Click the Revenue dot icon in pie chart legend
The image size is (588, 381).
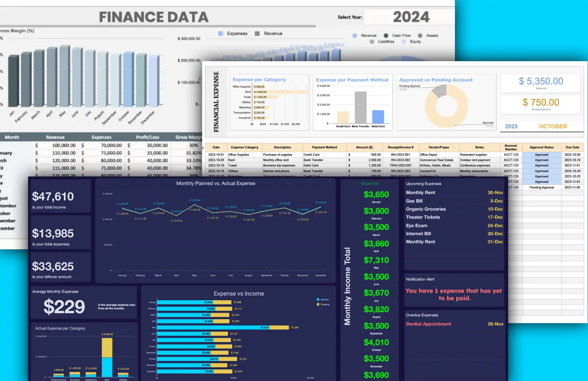click(x=354, y=35)
